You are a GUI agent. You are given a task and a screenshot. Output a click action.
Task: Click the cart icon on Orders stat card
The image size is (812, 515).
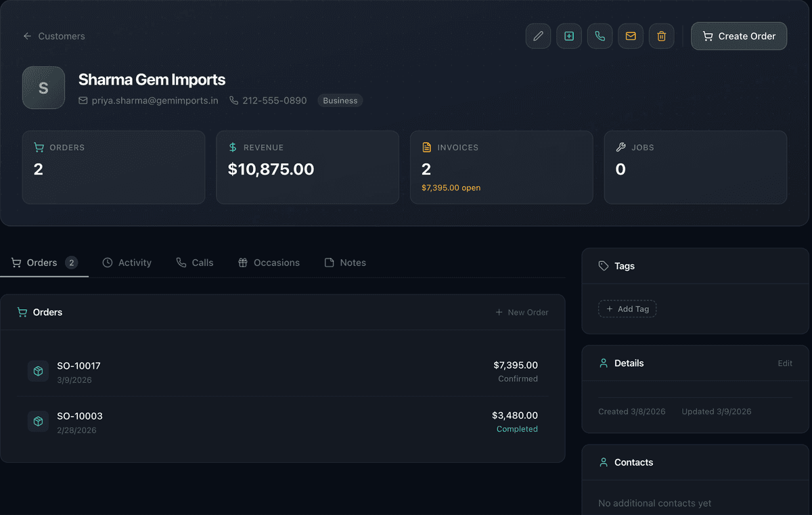(x=39, y=147)
